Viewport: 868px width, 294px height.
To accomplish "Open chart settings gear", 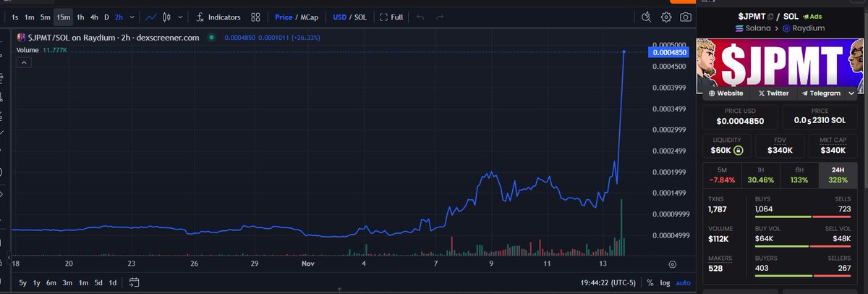I will point(666,17).
